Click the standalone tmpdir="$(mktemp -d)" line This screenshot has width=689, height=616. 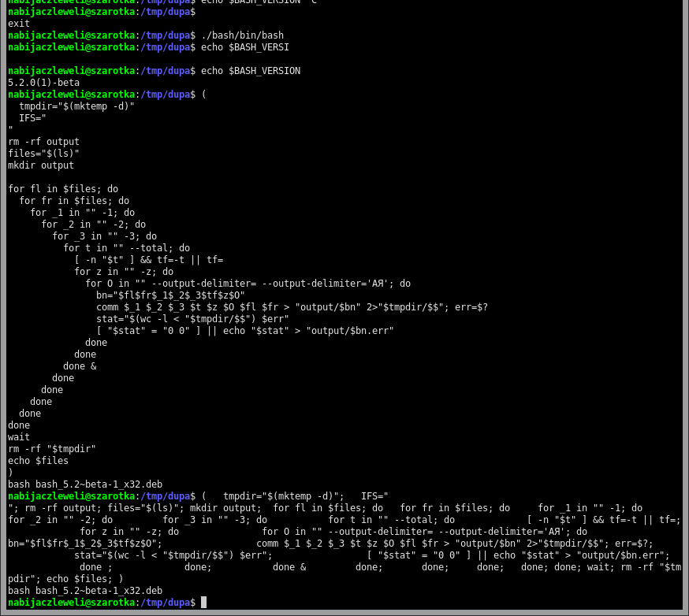(76, 106)
